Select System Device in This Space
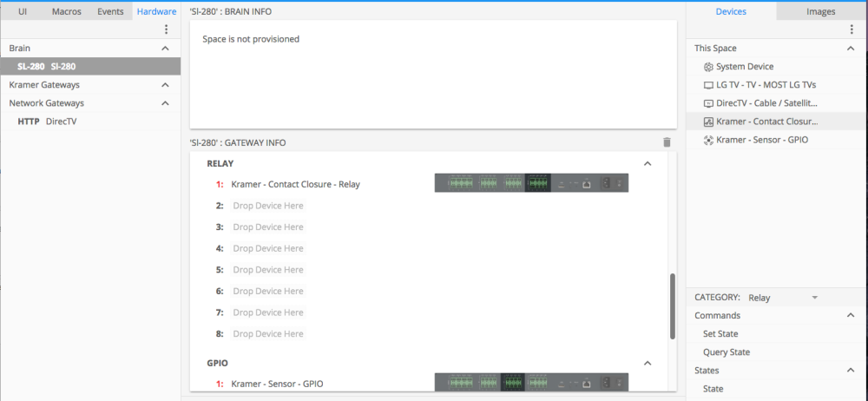 point(777,67)
